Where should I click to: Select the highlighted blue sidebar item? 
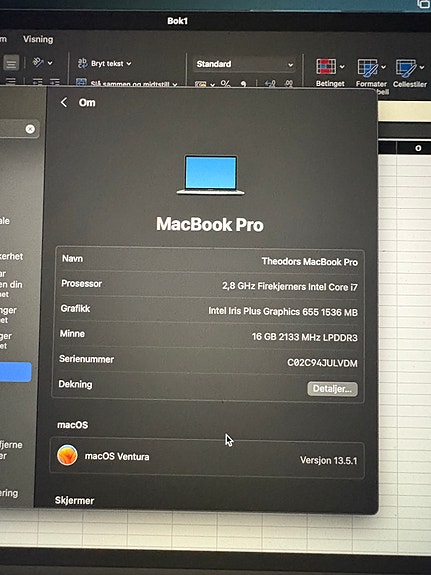coord(15,372)
